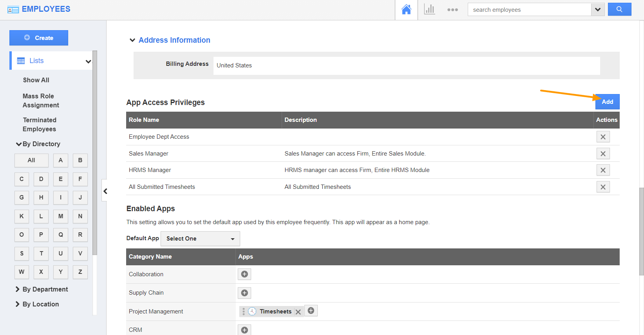This screenshot has height=335, width=644.
Task: Open the three-dots more options menu
Action: (x=452, y=10)
